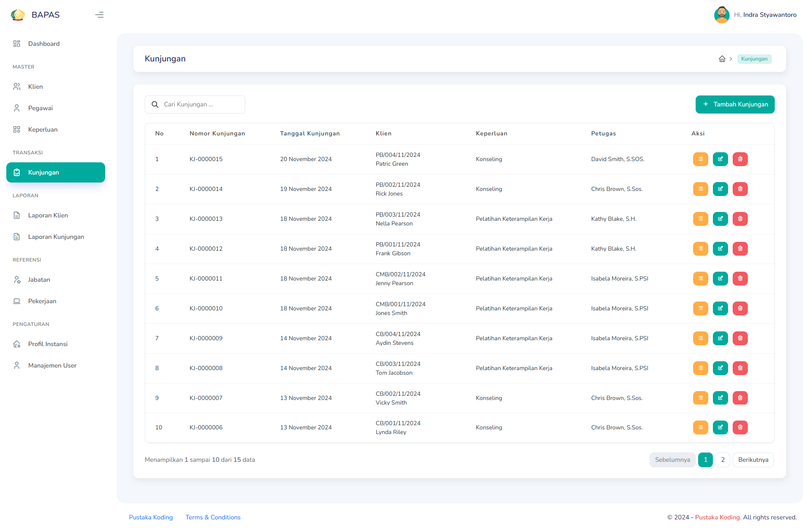Image resolution: width=808 pixels, height=532 pixels.
Task: Open Pekerjaan via monitor icon
Action: 17,301
